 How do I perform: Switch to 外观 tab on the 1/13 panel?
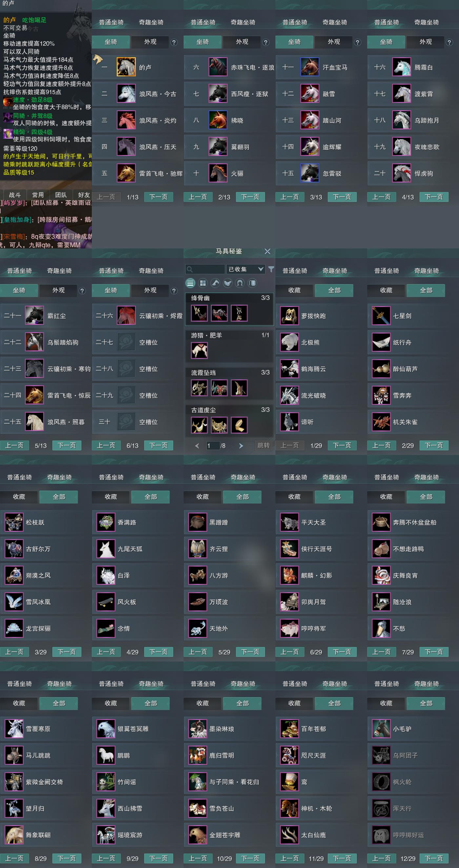(x=150, y=42)
